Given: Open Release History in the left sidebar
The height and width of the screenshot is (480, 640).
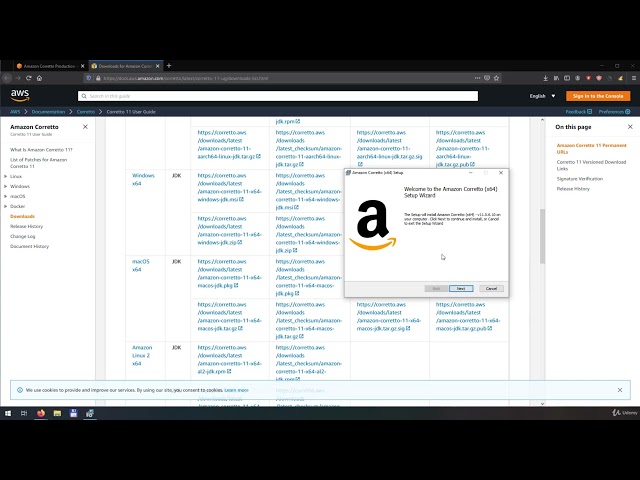Looking at the screenshot, I should [x=27, y=226].
